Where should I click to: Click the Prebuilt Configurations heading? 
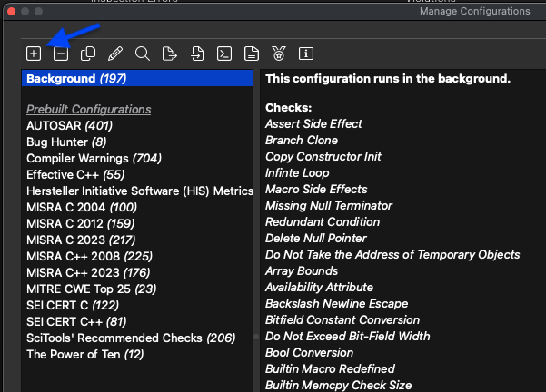89,109
